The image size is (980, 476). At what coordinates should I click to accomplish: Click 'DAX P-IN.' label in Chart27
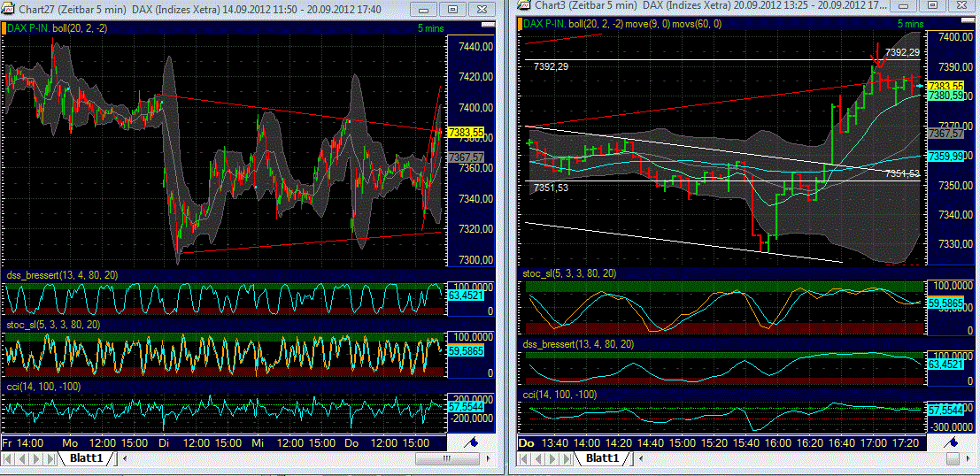(30, 28)
